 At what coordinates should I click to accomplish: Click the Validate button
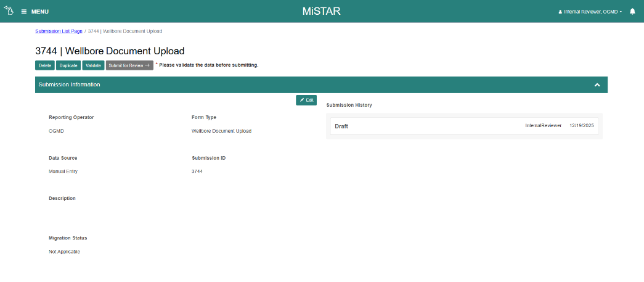[93, 65]
